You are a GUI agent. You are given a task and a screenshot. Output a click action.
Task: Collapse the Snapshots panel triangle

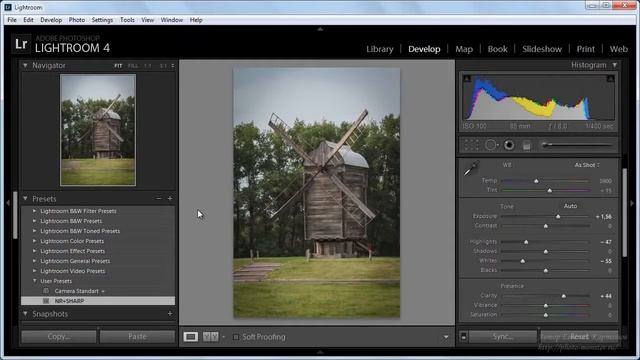click(x=25, y=313)
